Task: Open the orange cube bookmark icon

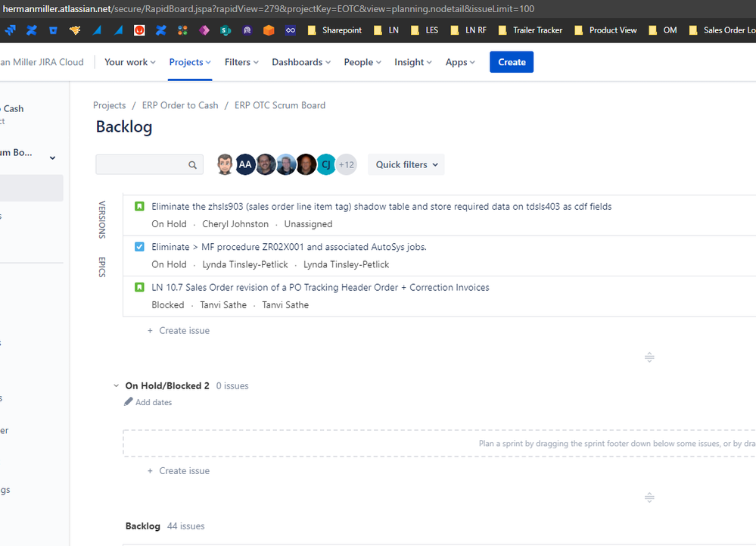Action: (269, 30)
